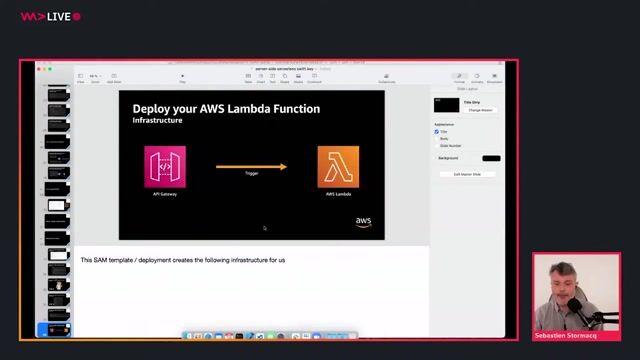Viewport: 640px width, 360px height.
Task: Switch to the Animate inspector tab
Action: pos(477,78)
